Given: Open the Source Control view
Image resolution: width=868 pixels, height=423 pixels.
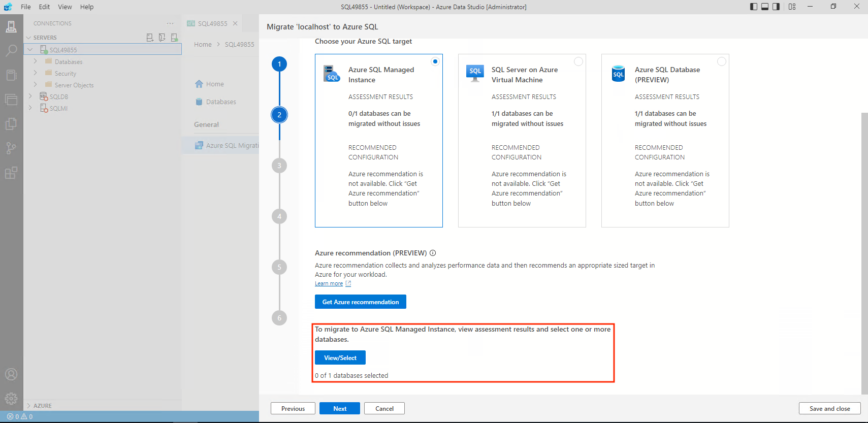Looking at the screenshot, I should (x=11, y=148).
